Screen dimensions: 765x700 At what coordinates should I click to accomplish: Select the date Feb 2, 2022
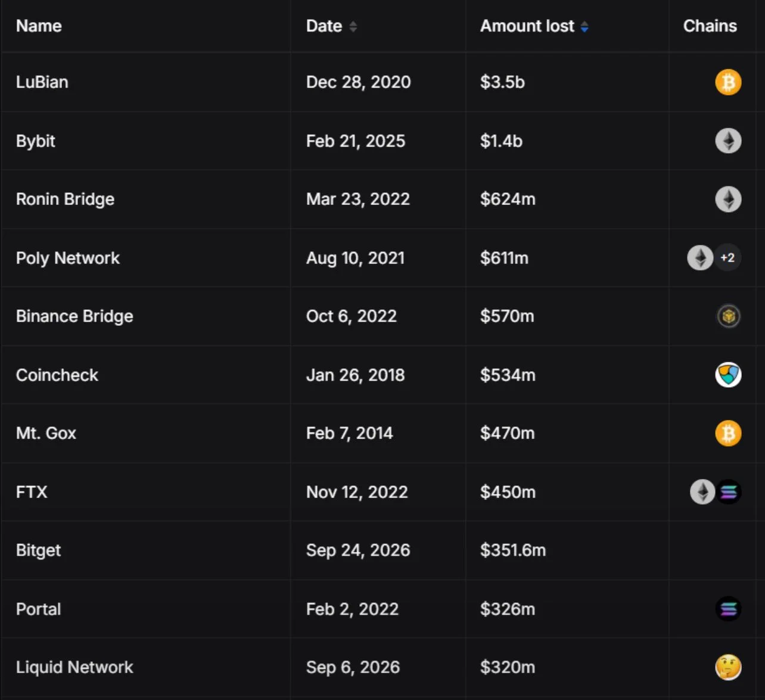tap(353, 609)
